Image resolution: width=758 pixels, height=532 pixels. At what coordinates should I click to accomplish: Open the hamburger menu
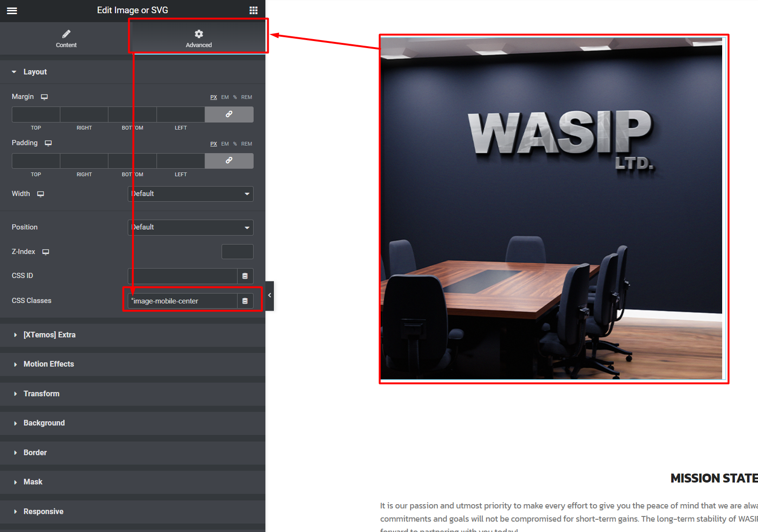(x=12, y=10)
